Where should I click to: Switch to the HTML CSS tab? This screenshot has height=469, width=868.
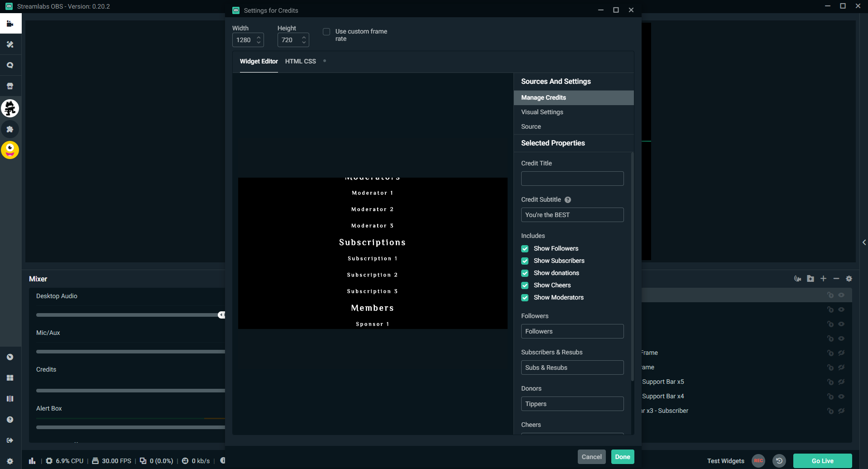300,61
